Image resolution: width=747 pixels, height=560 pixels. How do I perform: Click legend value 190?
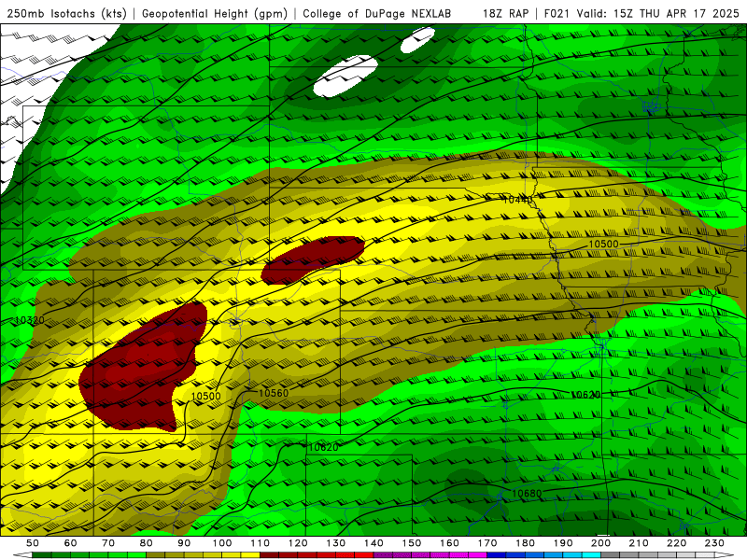(x=563, y=543)
